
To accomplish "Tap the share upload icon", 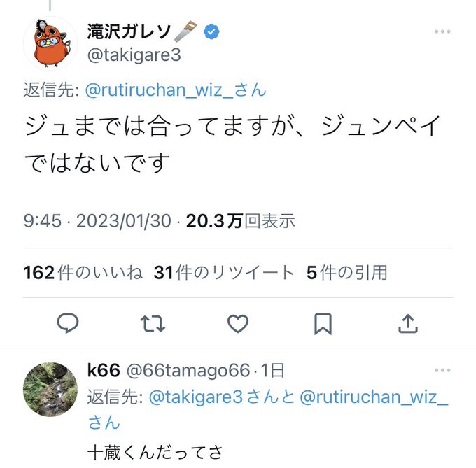I will (x=407, y=322).
